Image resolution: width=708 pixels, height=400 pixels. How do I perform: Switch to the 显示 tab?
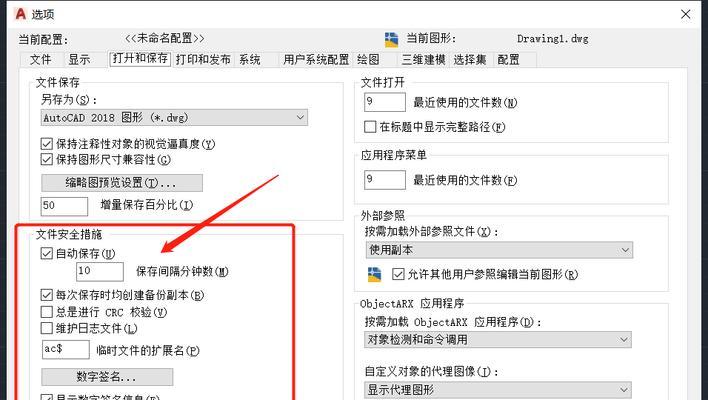click(79, 60)
